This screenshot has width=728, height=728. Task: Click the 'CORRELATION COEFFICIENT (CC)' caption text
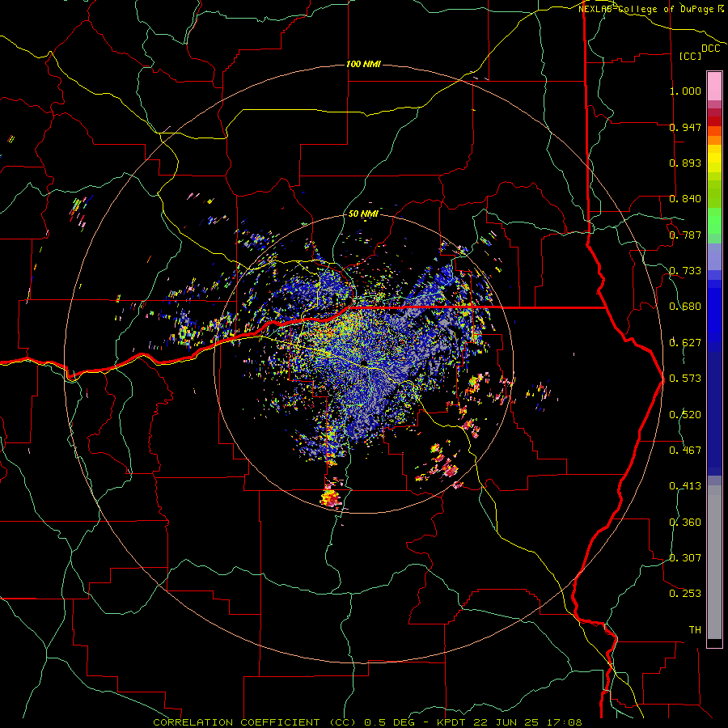click(255, 722)
